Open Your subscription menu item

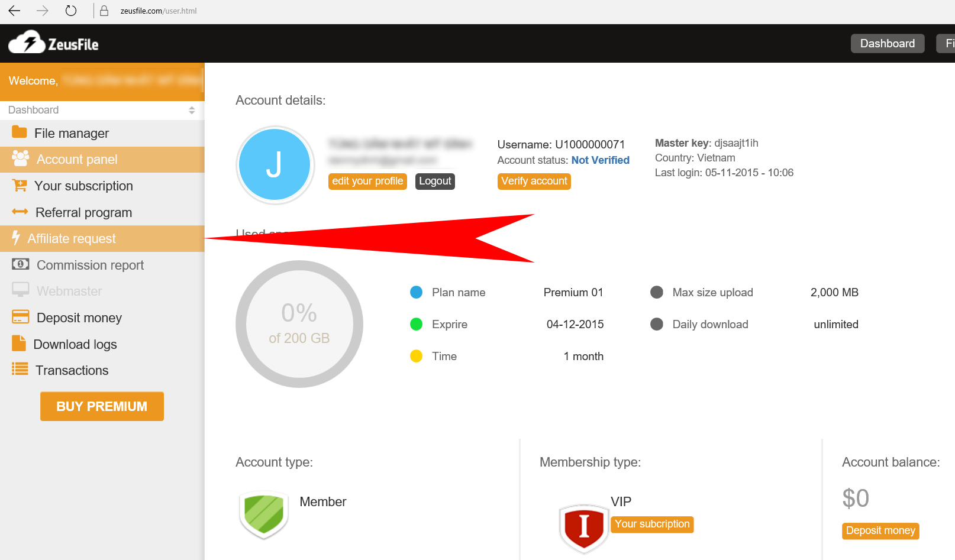pyautogui.click(x=102, y=186)
